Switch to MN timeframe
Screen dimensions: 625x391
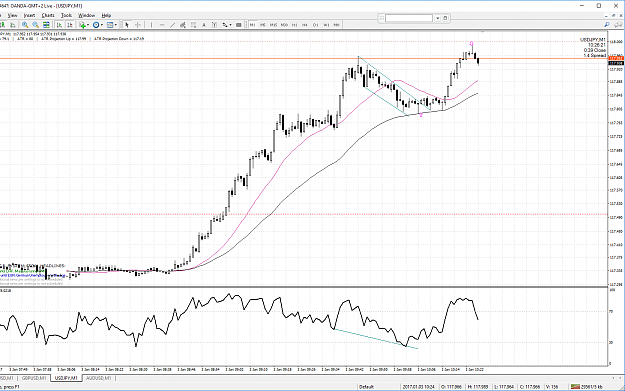(x=336, y=25)
